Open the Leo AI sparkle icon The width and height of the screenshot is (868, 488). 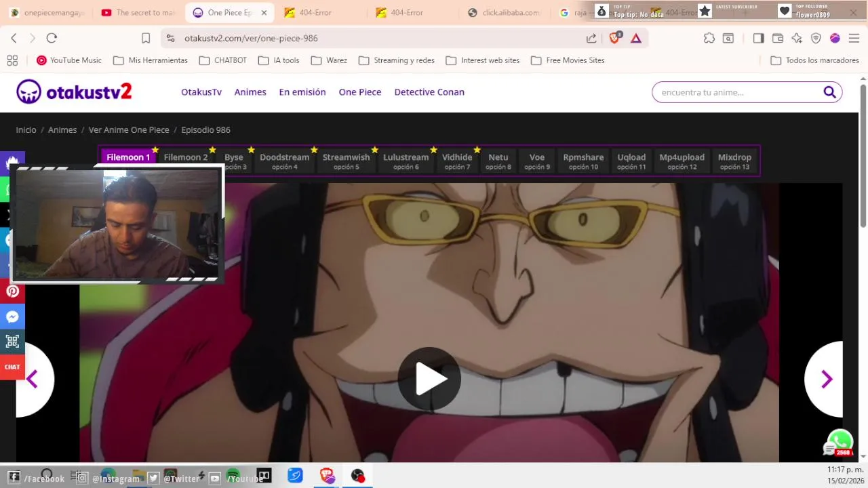[x=797, y=39]
